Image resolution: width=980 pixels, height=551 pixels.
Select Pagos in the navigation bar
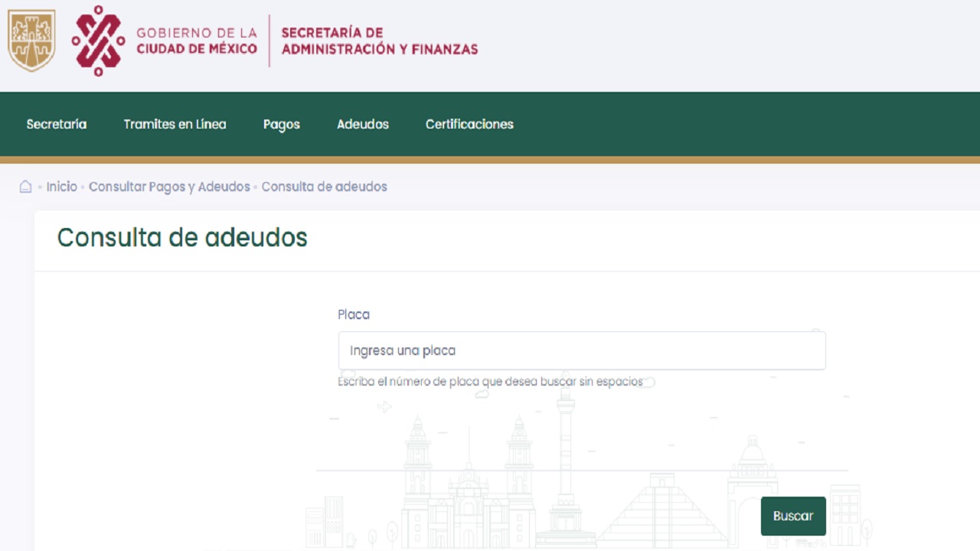[x=281, y=124]
